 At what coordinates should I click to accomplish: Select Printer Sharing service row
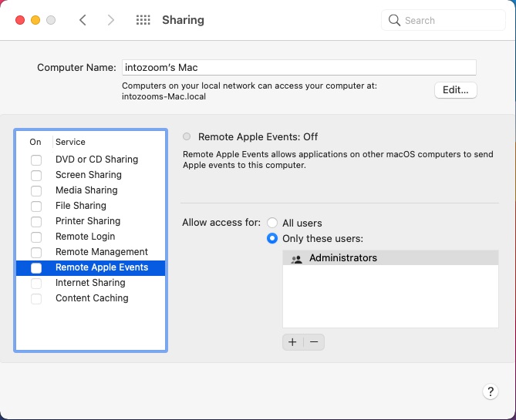click(90, 221)
